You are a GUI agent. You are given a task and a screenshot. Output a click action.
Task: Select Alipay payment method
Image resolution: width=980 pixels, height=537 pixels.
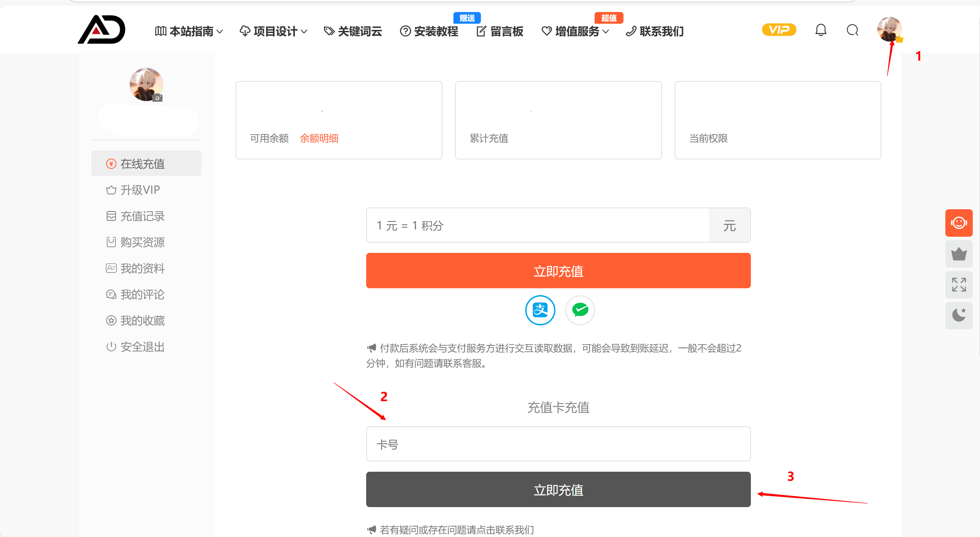tap(540, 310)
